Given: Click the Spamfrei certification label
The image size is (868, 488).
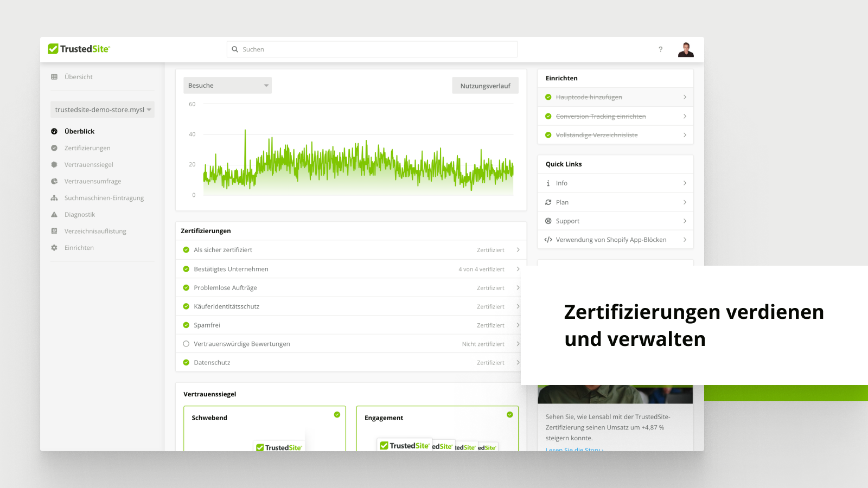Looking at the screenshot, I should coord(207,325).
